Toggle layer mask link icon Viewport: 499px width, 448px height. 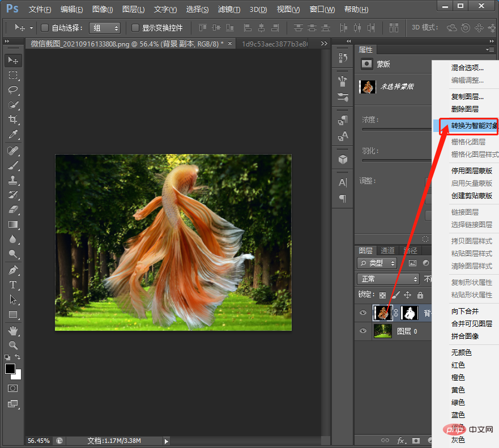click(x=396, y=313)
